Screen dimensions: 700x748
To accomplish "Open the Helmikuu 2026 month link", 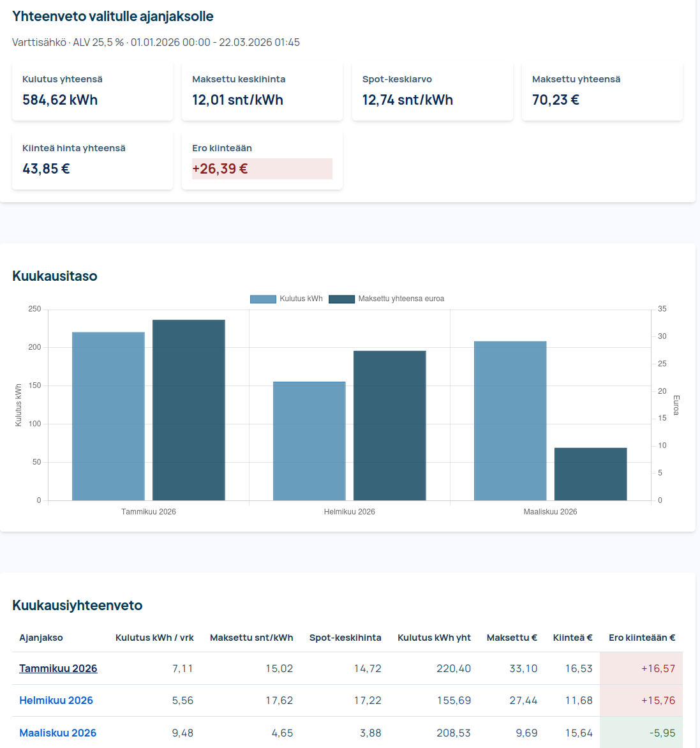I will [x=56, y=700].
